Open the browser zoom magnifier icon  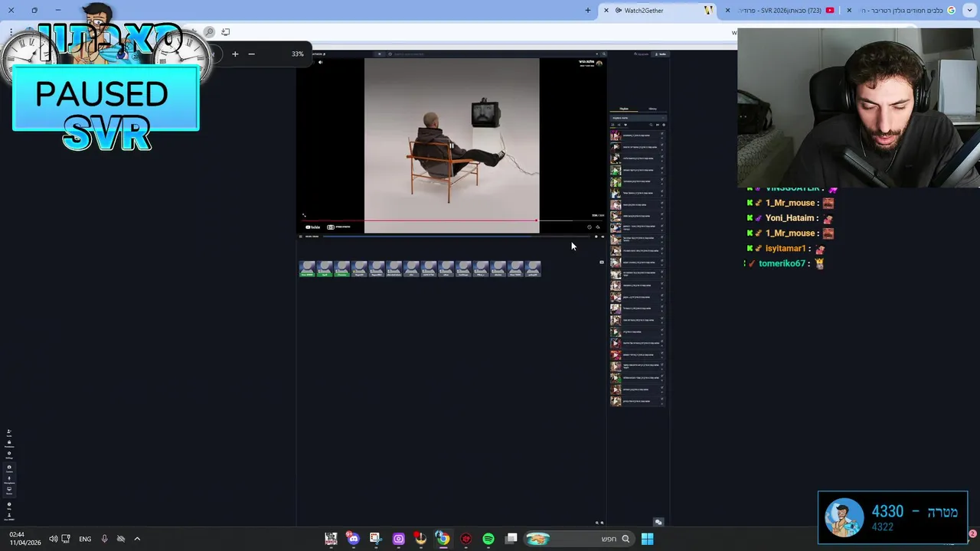(209, 32)
